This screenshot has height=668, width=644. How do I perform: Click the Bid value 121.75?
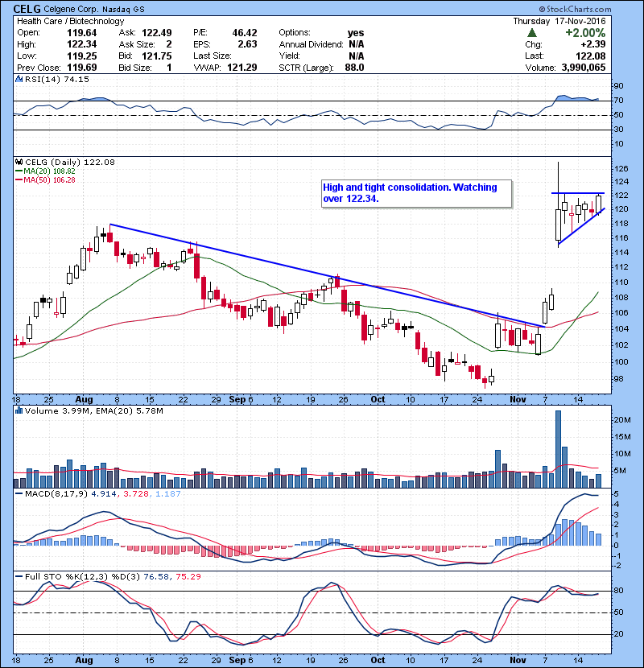point(157,56)
